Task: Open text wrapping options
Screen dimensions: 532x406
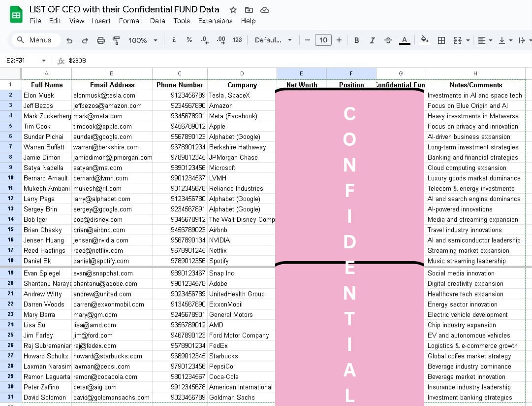Action: pos(524,40)
